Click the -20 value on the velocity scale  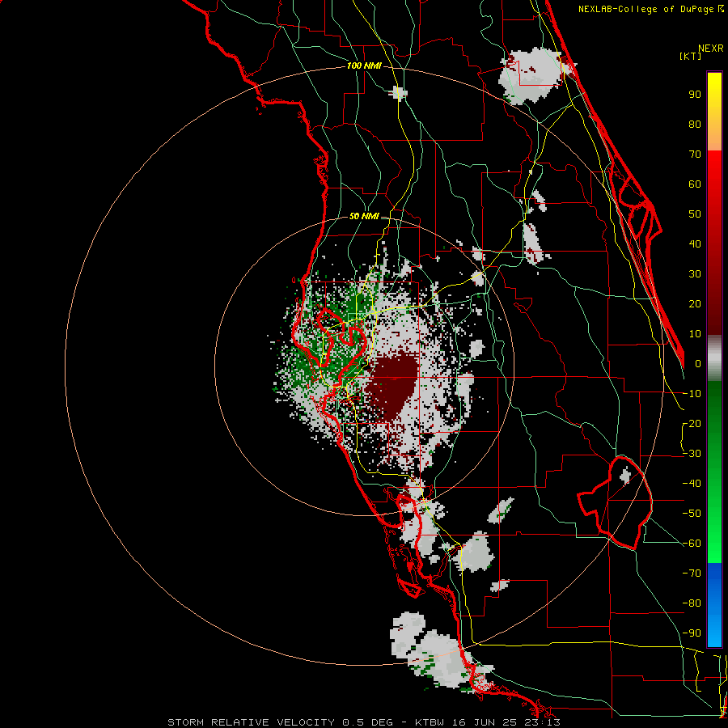[x=692, y=423]
